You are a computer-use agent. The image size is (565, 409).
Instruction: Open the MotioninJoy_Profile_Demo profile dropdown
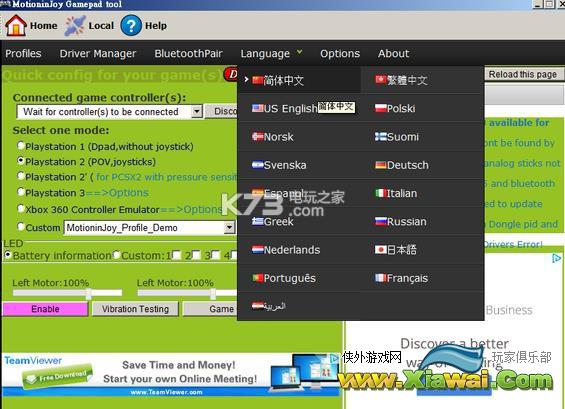[229, 227]
